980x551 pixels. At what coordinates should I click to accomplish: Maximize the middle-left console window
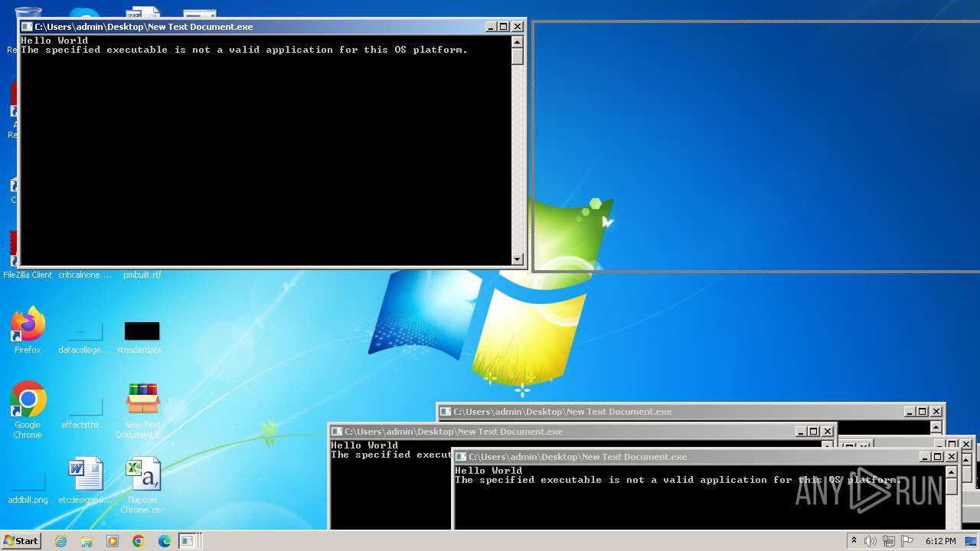click(814, 432)
